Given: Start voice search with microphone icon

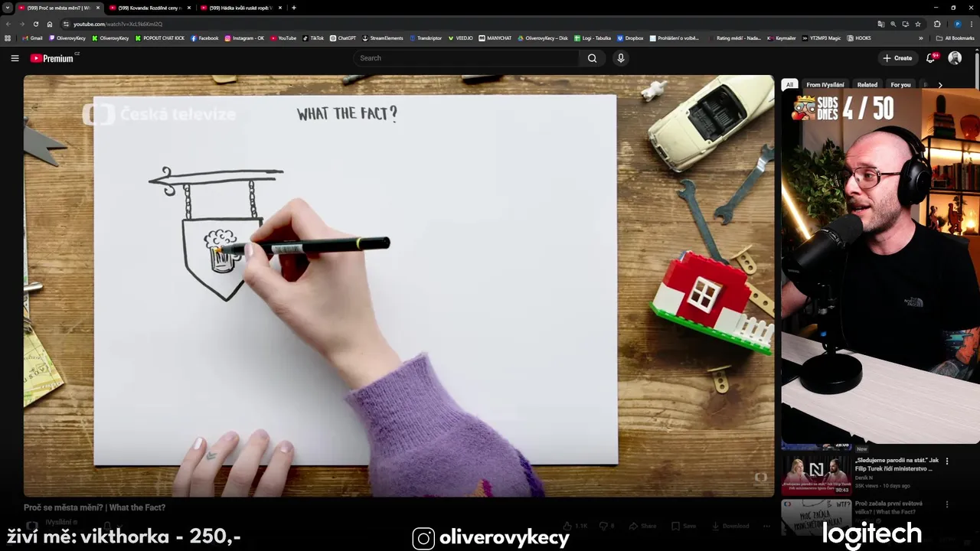Looking at the screenshot, I should point(621,58).
